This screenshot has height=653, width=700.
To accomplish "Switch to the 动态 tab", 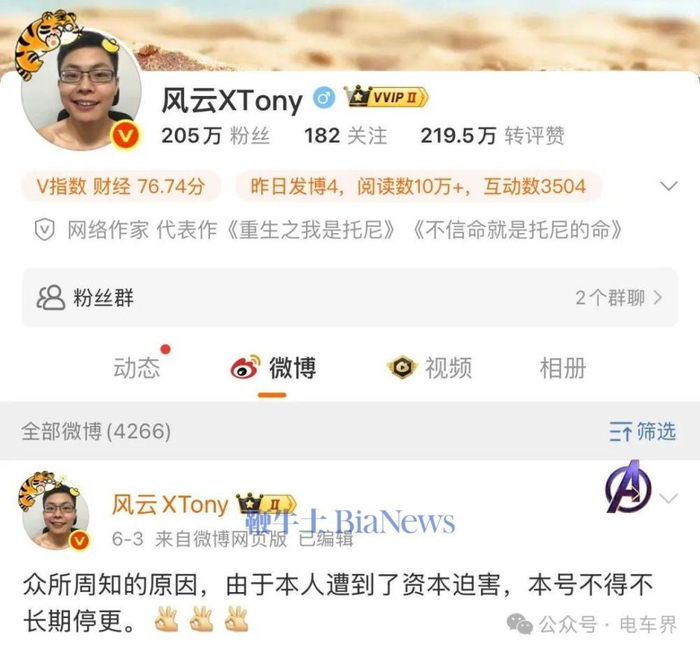I will (x=137, y=368).
